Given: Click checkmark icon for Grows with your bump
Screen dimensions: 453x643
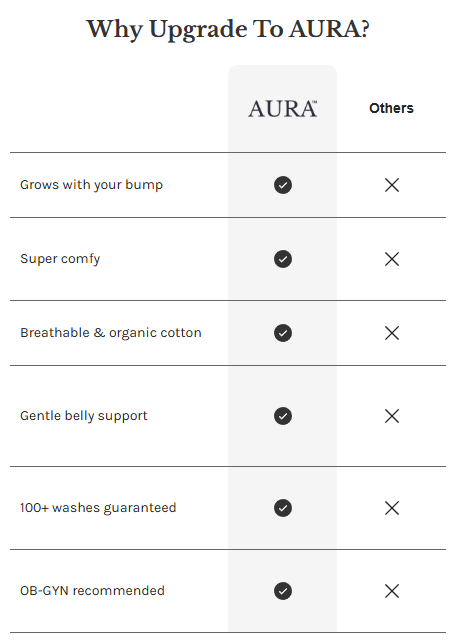Looking at the screenshot, I should pyautogui.click(x=283, y=185).
